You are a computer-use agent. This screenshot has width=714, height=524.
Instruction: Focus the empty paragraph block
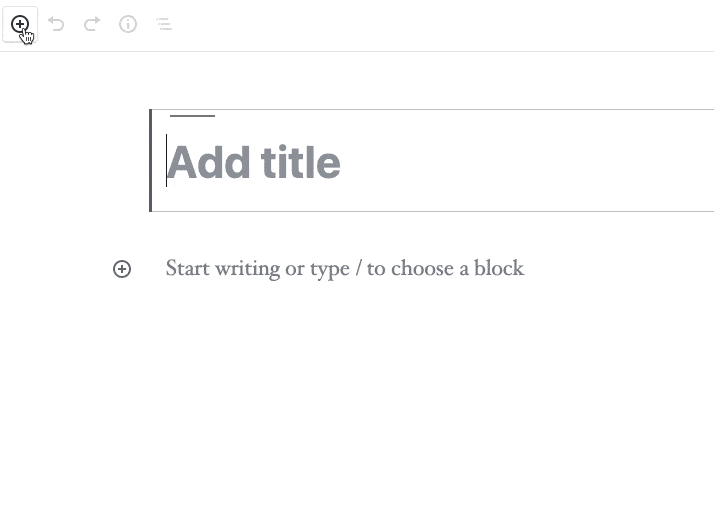[345, 268]
